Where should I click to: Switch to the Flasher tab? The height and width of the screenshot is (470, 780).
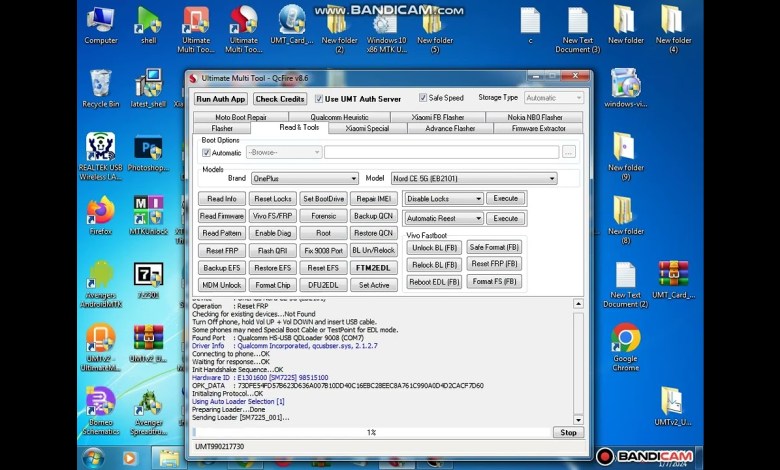coord(222,128)
